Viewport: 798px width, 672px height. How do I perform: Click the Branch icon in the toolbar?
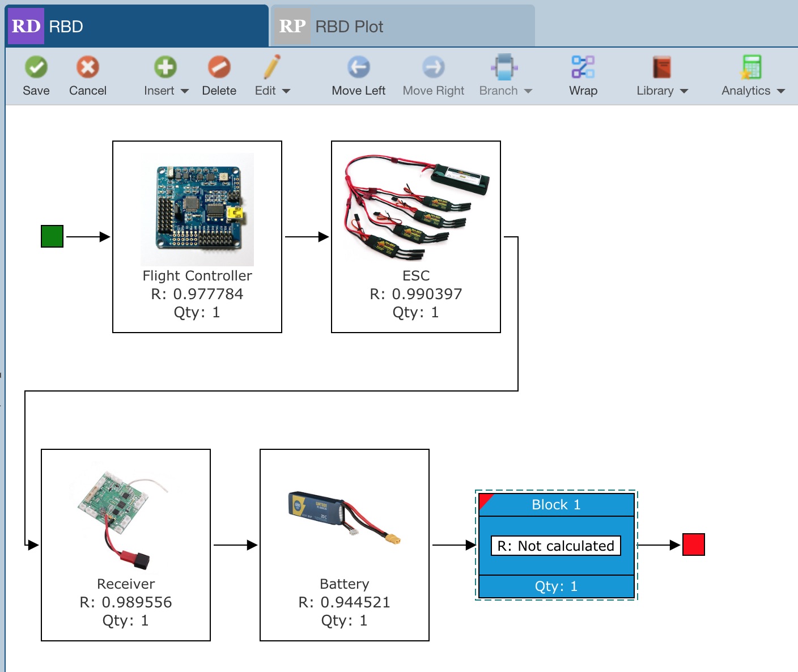coord(504,67)
